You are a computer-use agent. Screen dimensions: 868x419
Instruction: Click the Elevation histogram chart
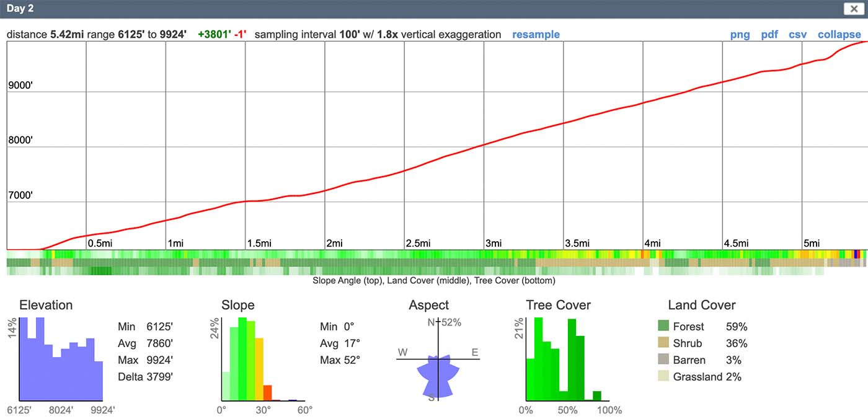pyautogui.click(x=61, y=359)
